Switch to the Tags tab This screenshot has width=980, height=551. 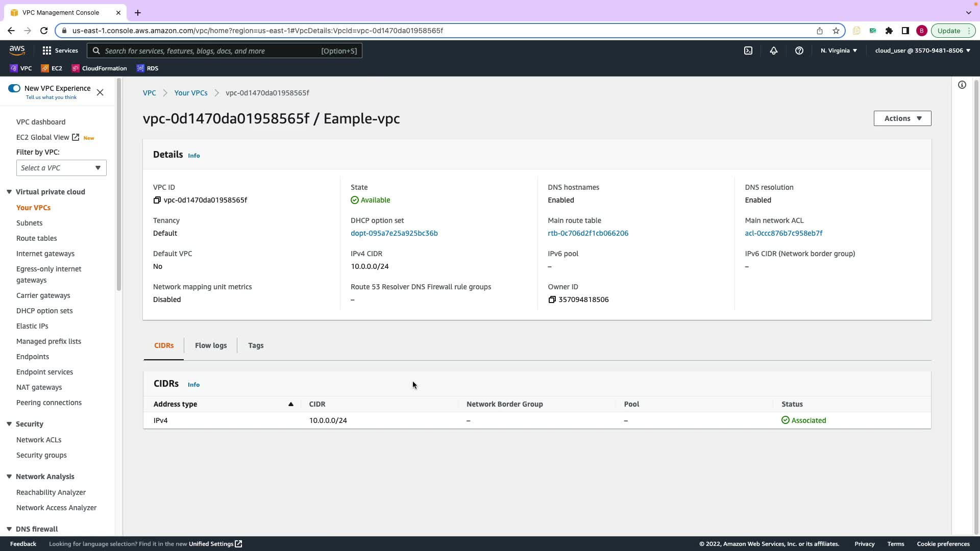click(x=256, y=345)
